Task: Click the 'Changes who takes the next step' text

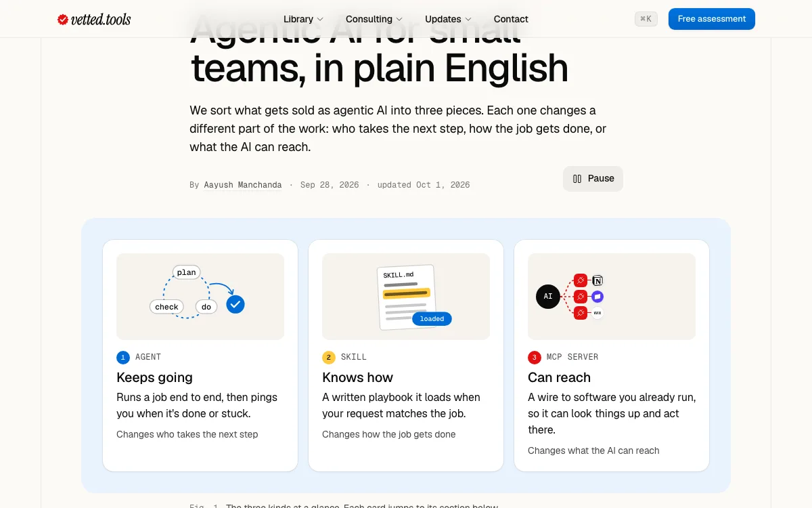Action: [x=187, y=434]
